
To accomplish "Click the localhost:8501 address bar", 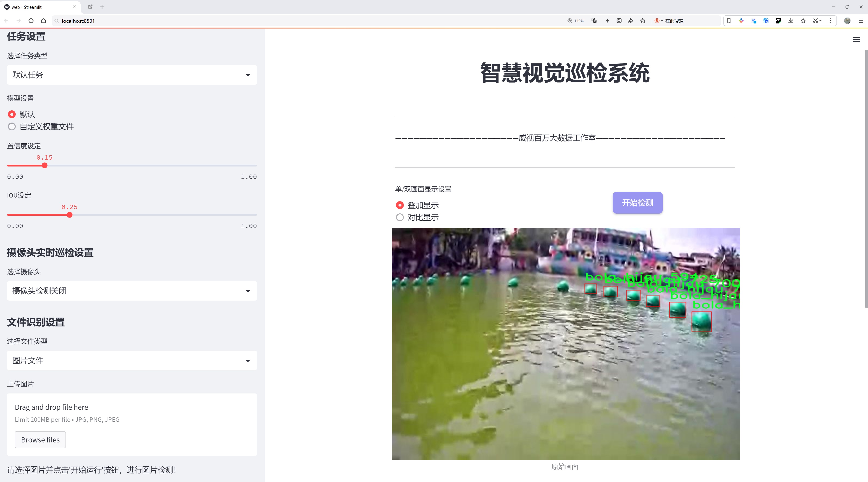I will (x=303, y=21).
